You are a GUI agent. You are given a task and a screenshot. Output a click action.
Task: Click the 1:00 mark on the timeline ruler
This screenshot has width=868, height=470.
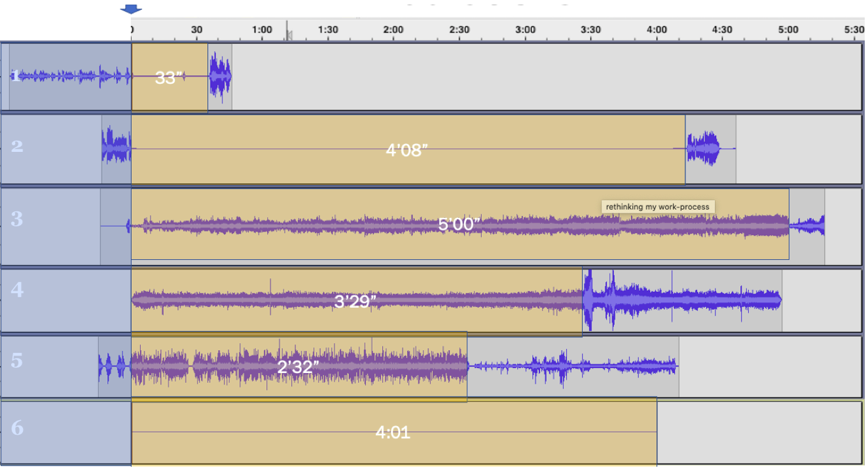tap(262, 29)
